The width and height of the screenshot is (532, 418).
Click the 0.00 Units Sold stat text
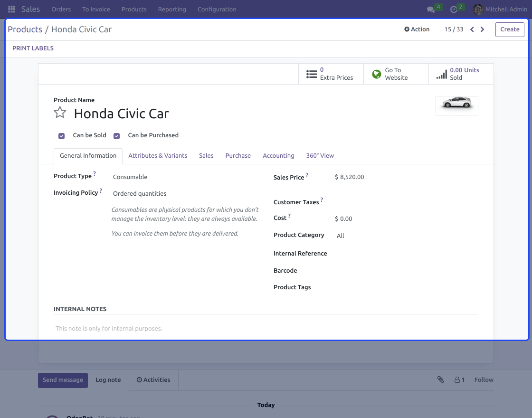coord(465,74)
